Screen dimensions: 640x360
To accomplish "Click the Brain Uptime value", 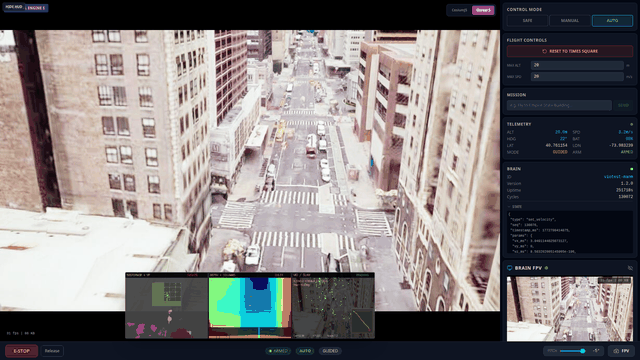I will 624,190.
